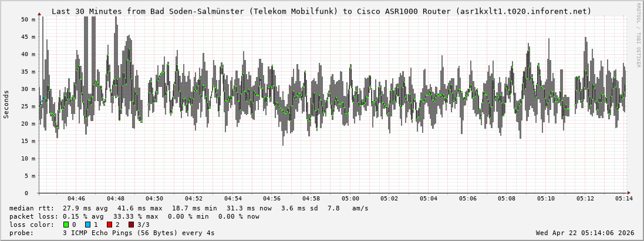Click the red arrow at the x-axis end
Viewport: 644px width, 241px height.
click(628, 193)
